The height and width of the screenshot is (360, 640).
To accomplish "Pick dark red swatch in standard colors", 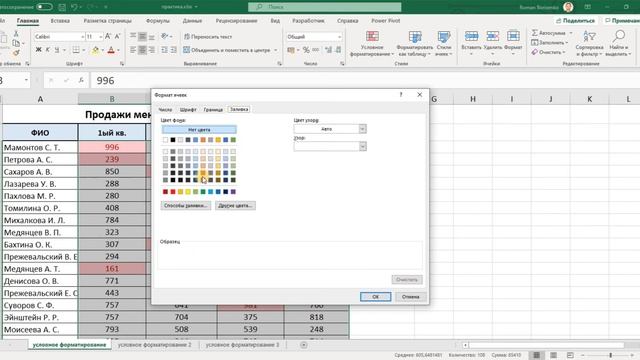I will [x=165, y=191].
